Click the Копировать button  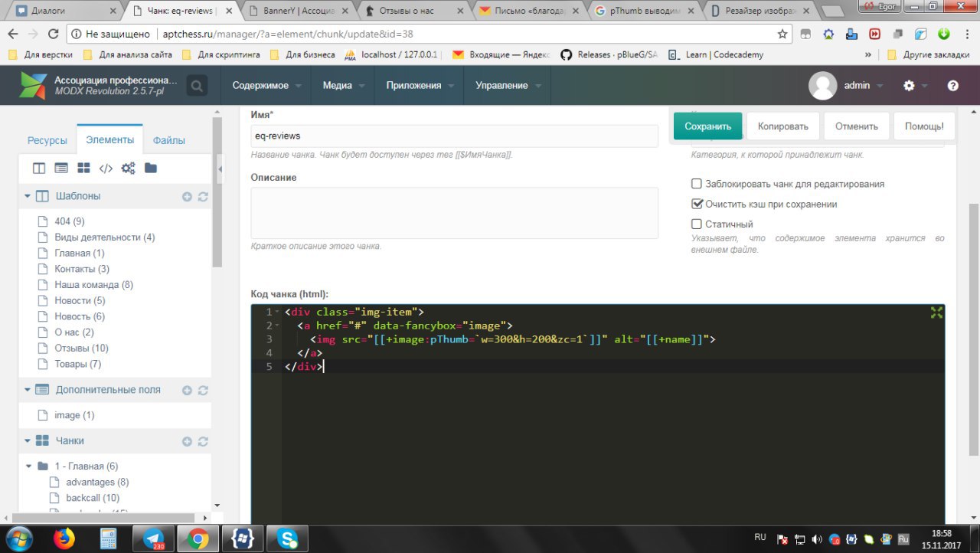pos(783,126)
